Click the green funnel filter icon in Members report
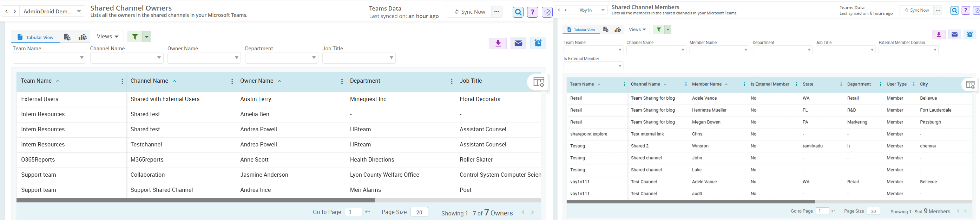 tap(658, 29)
